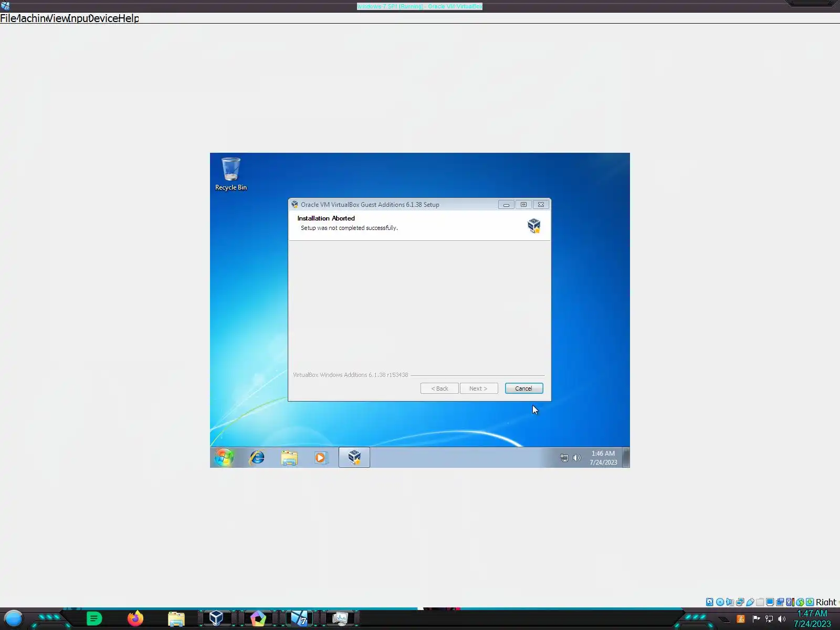Open the Recycle Bin desktop icon
Viewport: 840px width, 630px height.
231,174
